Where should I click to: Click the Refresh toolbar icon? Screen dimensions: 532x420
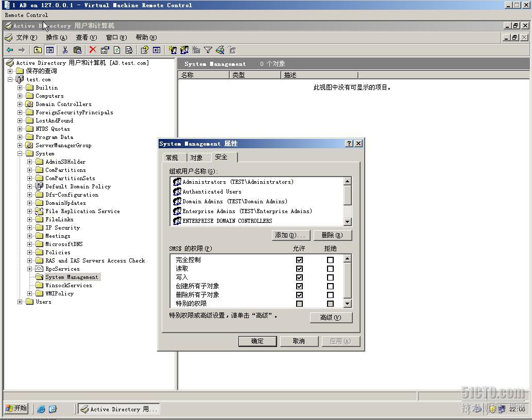click(117, 50)
